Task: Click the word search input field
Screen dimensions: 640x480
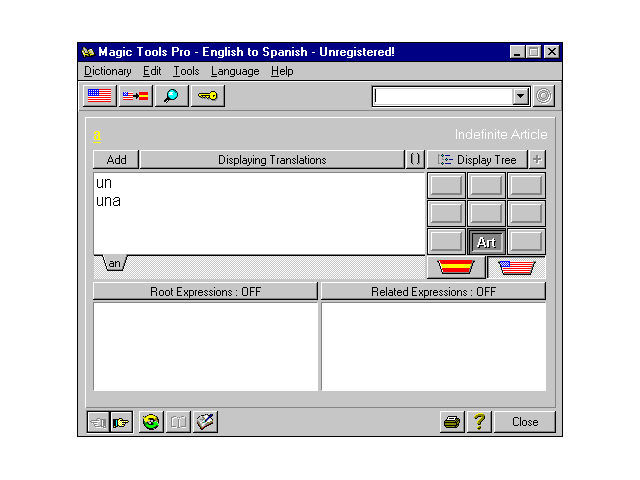Action: pos(442,96)
